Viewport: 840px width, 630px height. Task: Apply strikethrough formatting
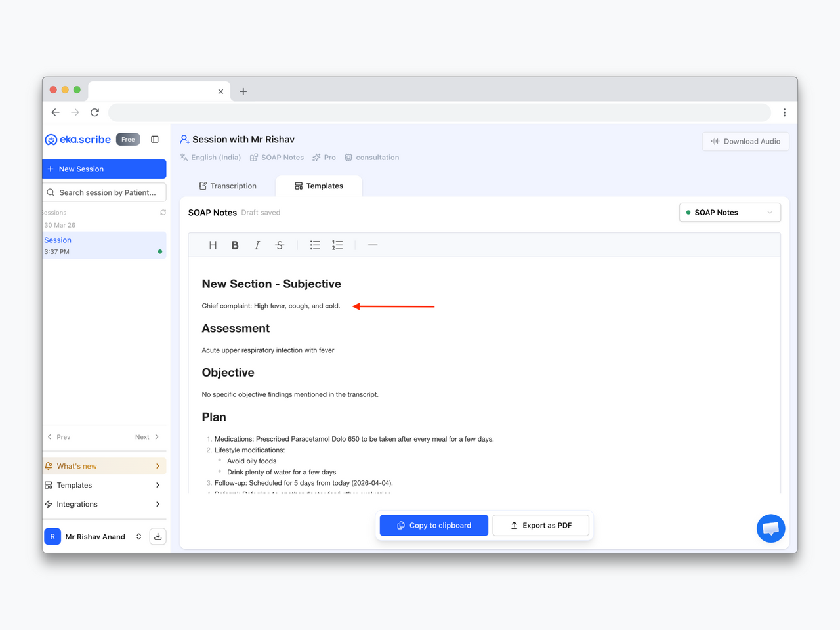[x=280, y=245]
